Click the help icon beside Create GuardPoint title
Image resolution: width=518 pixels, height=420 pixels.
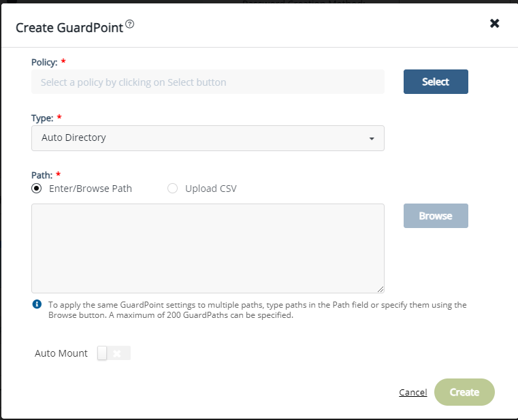pyautogui.click(x=130, y=25)
